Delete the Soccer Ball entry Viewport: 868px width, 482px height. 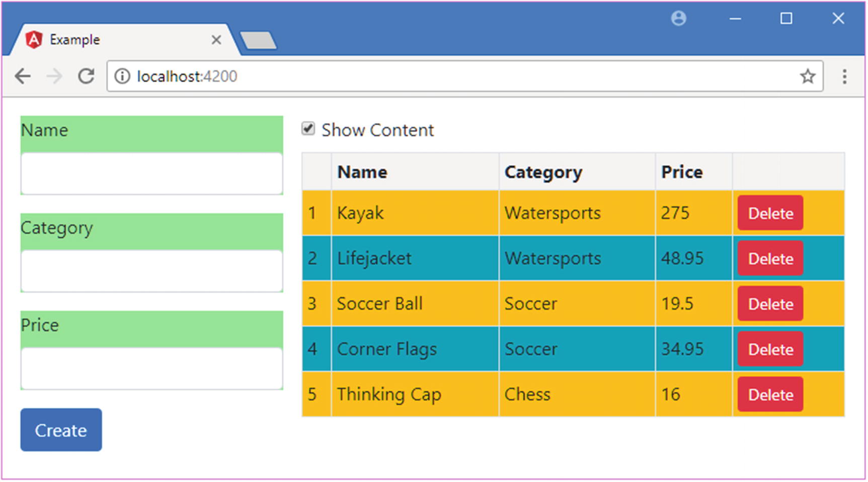point(770,304)
